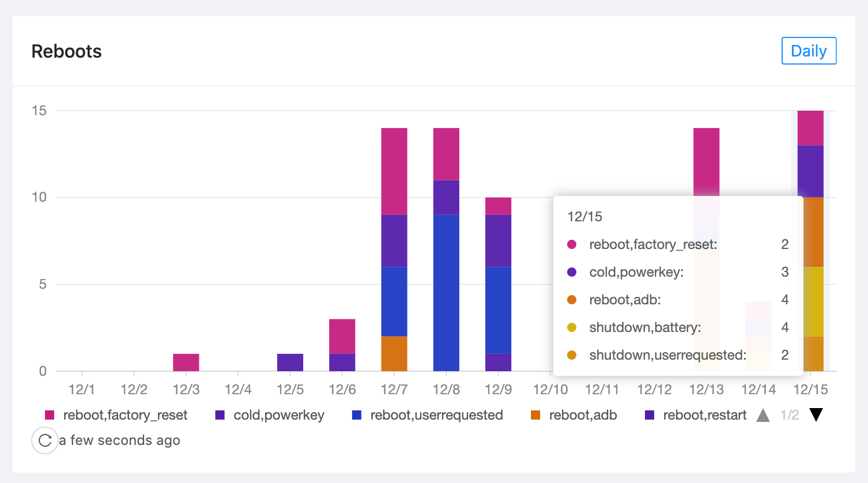
Task: Click the yellow shutdown,battery segment on 12/15
Action: tap(810, 301)
